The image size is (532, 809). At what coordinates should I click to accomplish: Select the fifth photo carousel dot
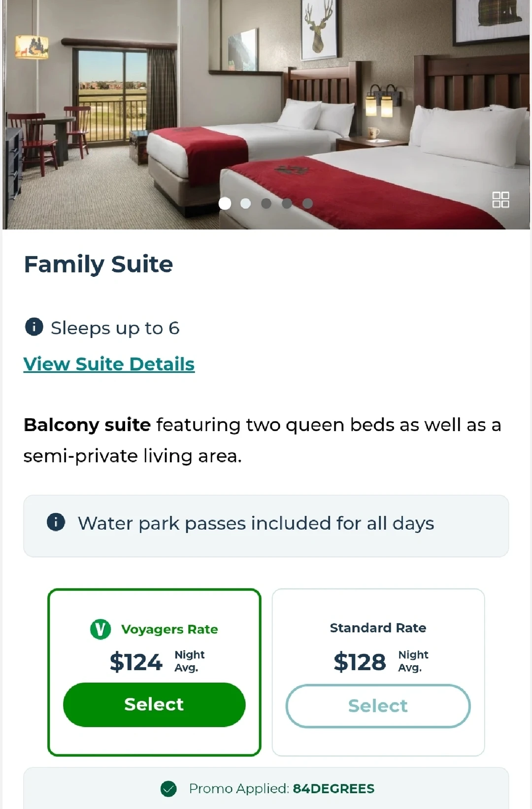point(307,203)
